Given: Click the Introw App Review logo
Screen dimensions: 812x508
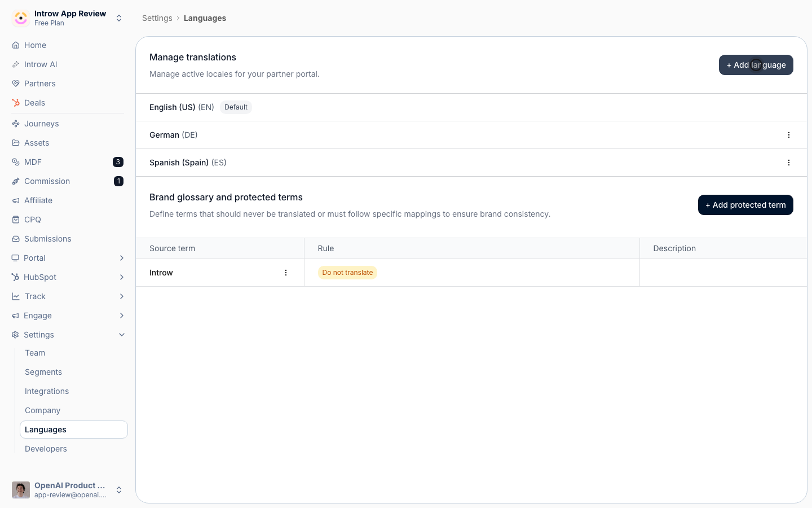Looking at the screenshot, I should tap(21, 18).
